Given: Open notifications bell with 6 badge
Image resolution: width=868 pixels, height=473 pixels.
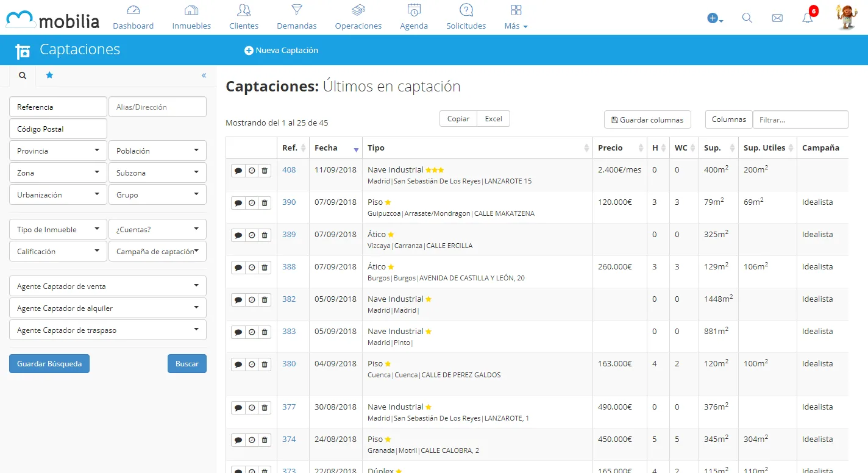Looking at the screenshot, I should pos(808,17).
